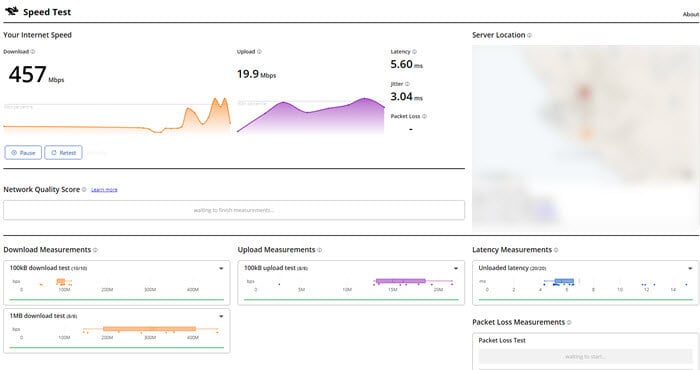Click the 3.04 ms jitter value

406,96
